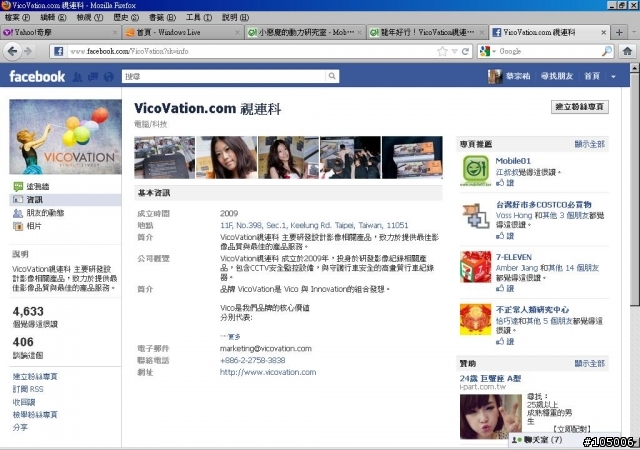Like the 7-ELEVEN page
The width and height of the screenshot is (640, 450).
click(x=505, y=288)
